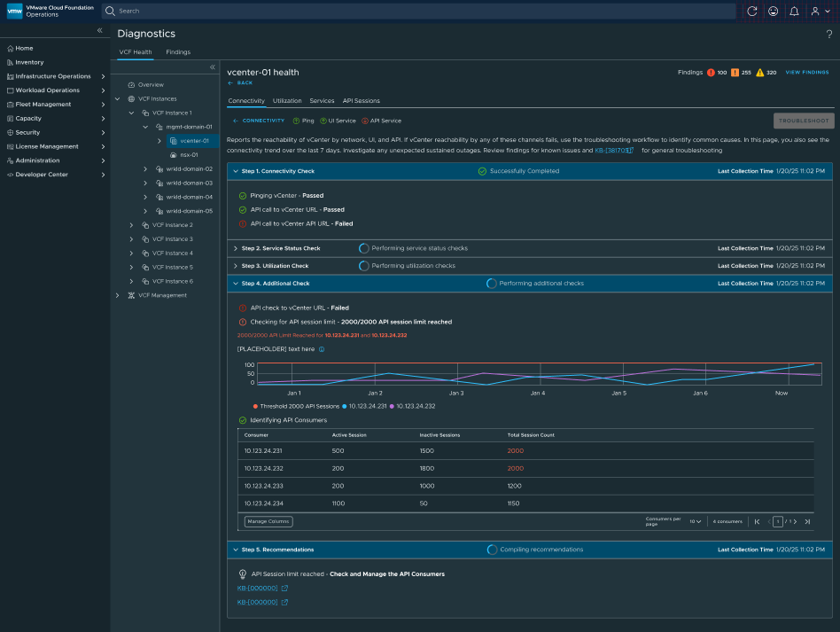The height and width of the screenshot is (632, 840).
Task: Collapse Step 1 Connectivity Check section
Action: click(235, 170)
